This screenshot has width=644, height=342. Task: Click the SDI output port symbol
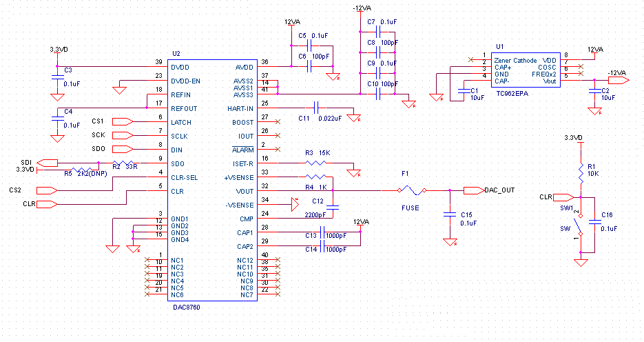pyautogui.click(x=48, y=163)
